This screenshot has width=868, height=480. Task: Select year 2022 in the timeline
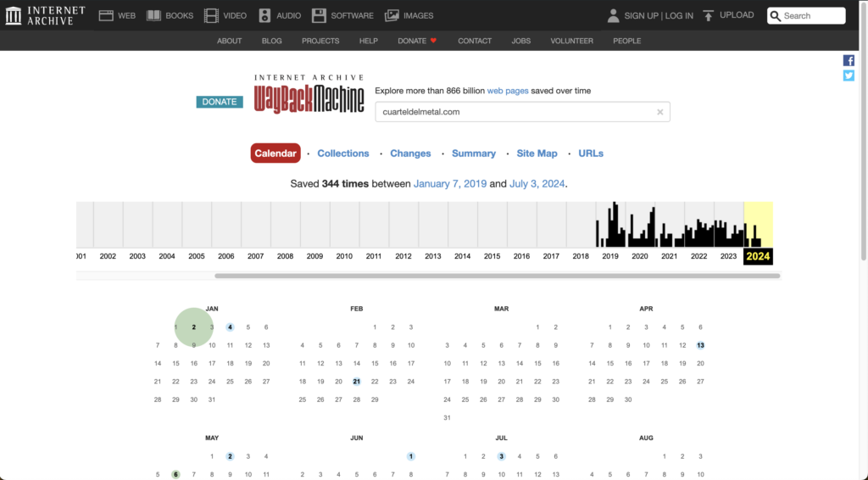click(x=698, y=256)
